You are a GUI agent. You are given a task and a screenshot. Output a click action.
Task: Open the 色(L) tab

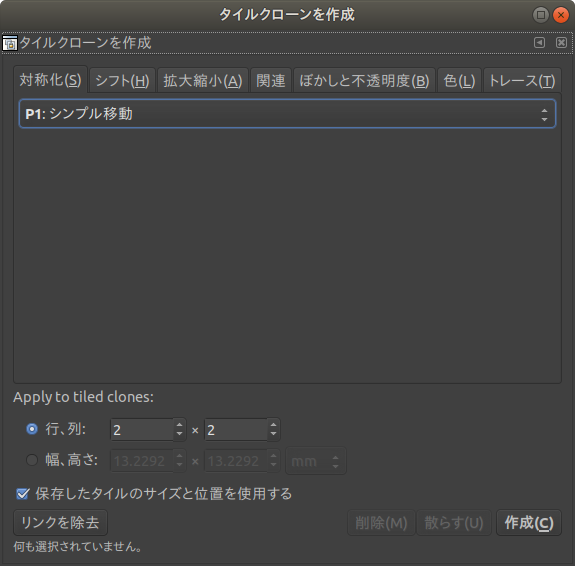point(459,80)
